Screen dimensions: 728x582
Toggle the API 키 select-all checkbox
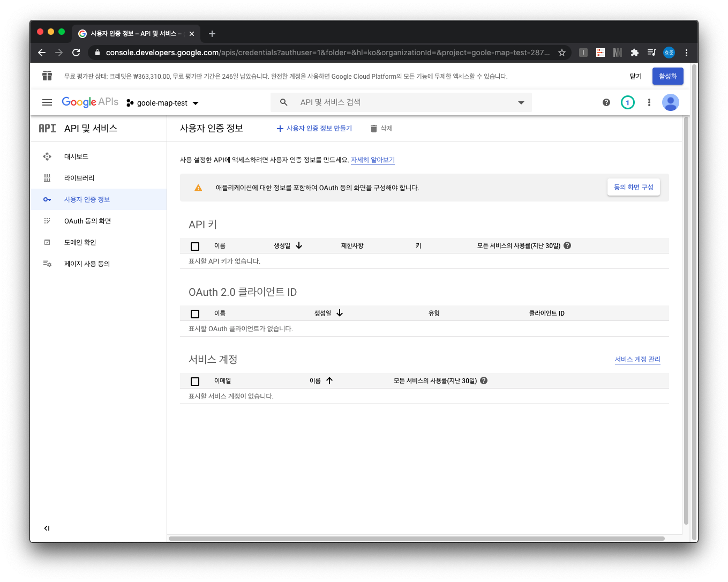click(195, 246)
